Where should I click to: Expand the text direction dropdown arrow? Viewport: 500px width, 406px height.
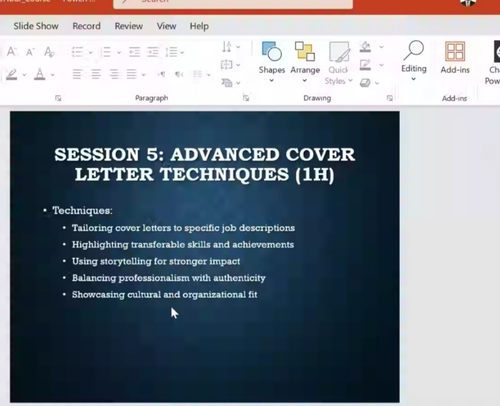pyautogui.click(x=238, y=47)
